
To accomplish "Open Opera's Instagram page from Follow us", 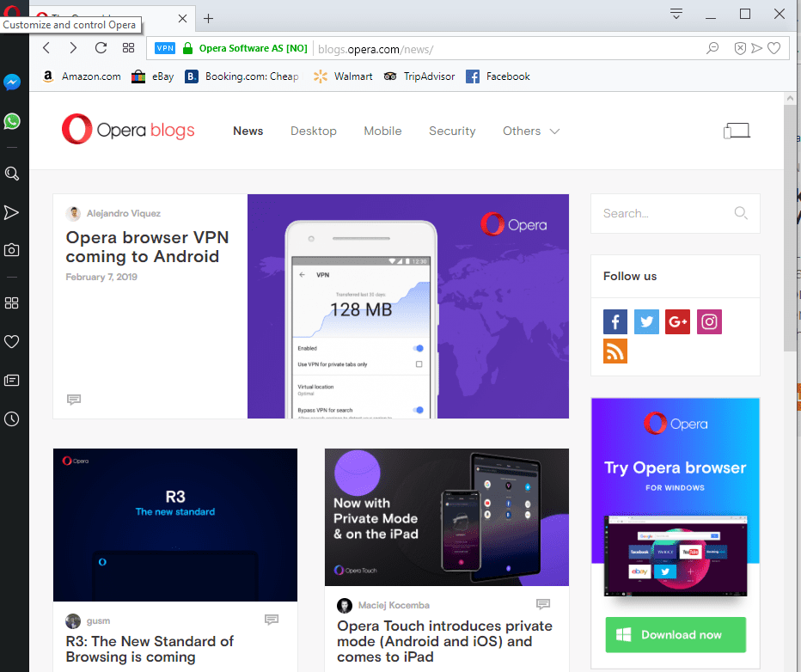I will pyautogui.click(x=709, y=321).
